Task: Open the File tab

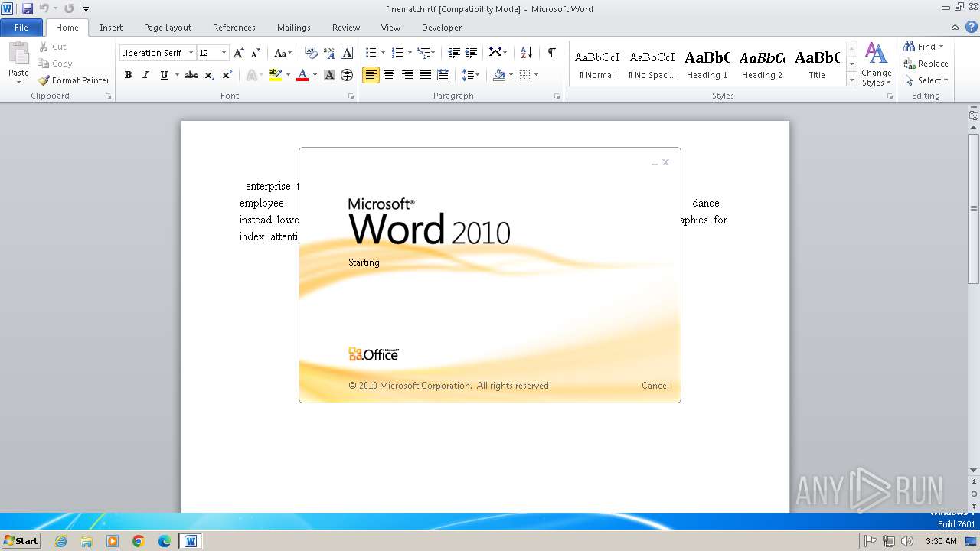Action: [x=21, y=28]
